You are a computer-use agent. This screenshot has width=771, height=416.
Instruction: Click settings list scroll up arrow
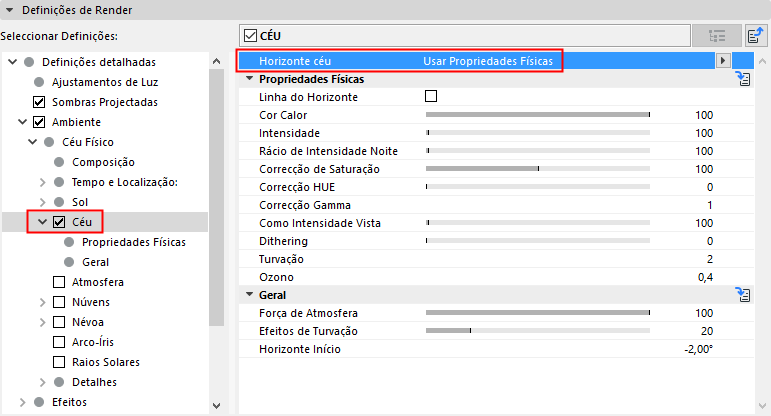pyautogui.click(x=762, y=61)
